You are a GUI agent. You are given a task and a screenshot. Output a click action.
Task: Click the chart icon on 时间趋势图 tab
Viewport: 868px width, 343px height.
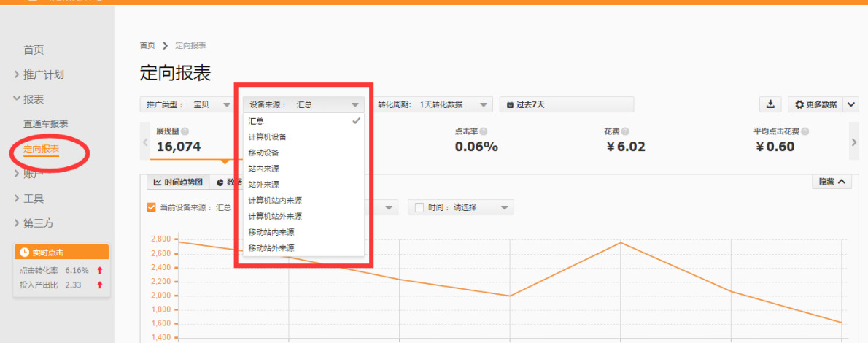tap(158, 182)
